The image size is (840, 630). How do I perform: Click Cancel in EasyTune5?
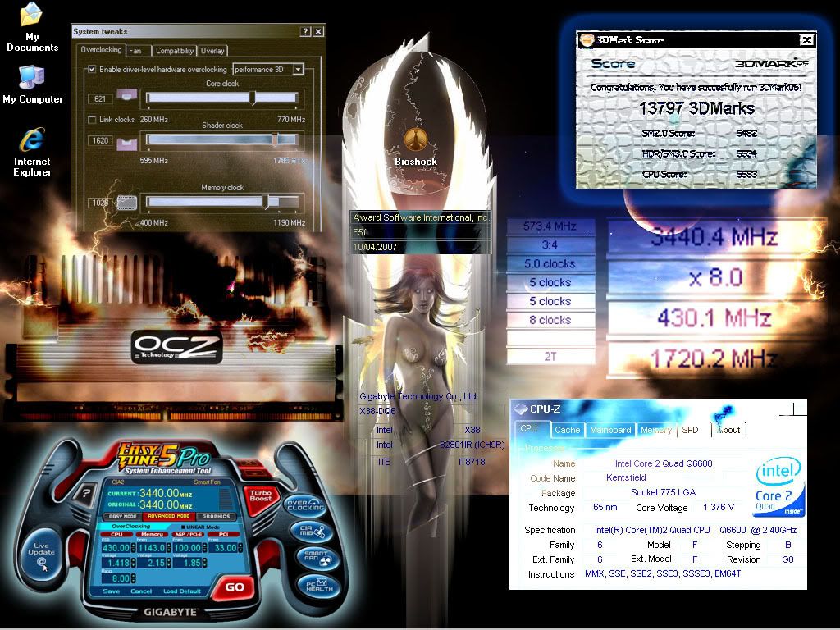click(141, 591)
